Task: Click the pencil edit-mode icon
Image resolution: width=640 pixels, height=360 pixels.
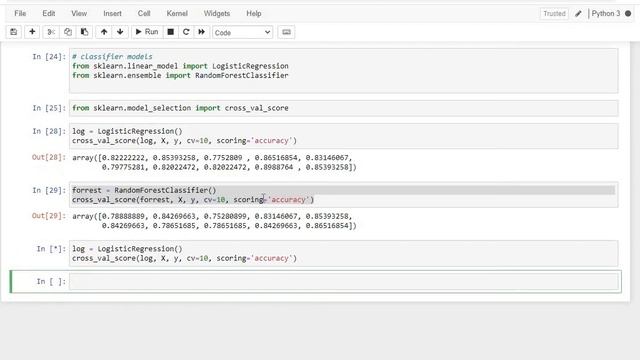Action: pyautogui.click(x=578, y=13)
